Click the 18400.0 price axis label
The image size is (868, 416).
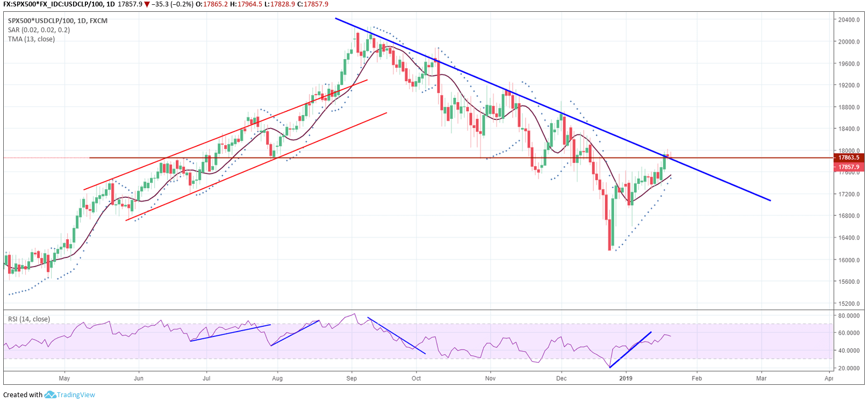(849, 129)
